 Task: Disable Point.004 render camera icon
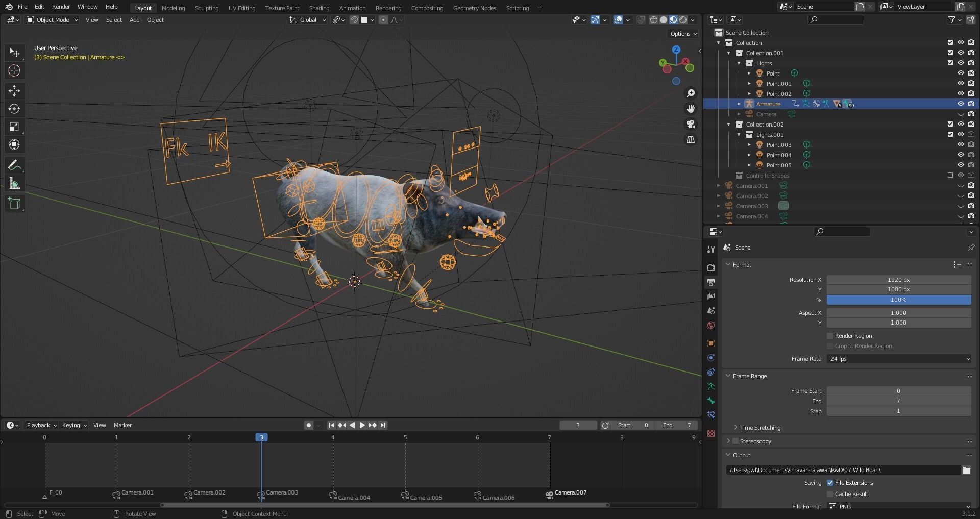pos(971,155)
